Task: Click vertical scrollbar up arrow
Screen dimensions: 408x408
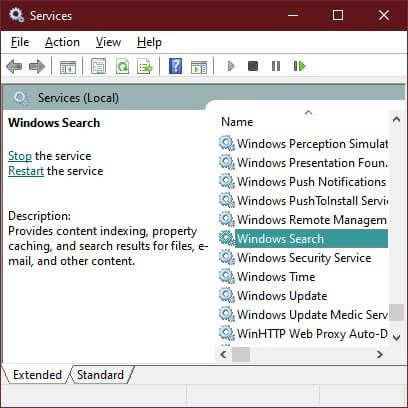Action: pyautogui.click(x=396, y=119)
